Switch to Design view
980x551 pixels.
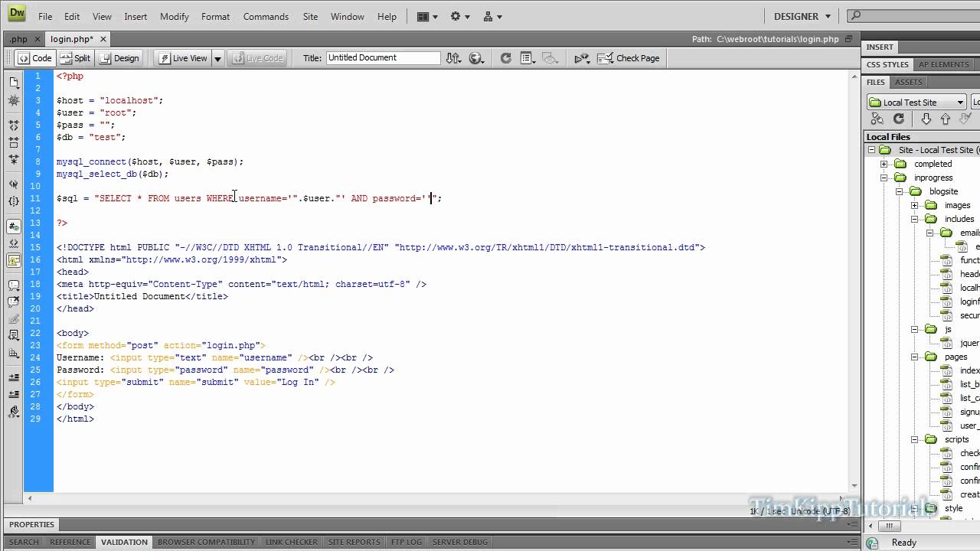119,58
